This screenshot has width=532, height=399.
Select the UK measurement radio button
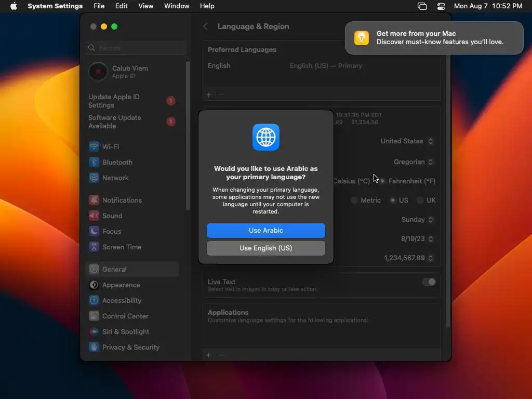(420, 200)
